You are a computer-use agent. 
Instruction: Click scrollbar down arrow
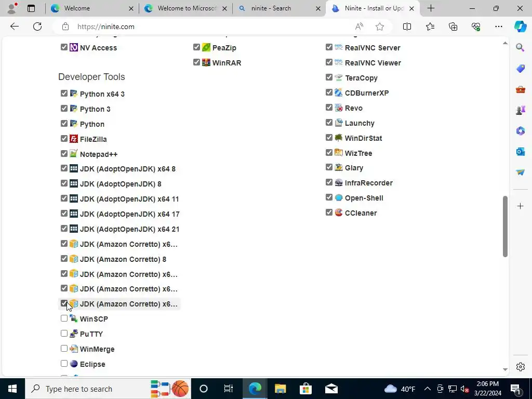(505, 369)
